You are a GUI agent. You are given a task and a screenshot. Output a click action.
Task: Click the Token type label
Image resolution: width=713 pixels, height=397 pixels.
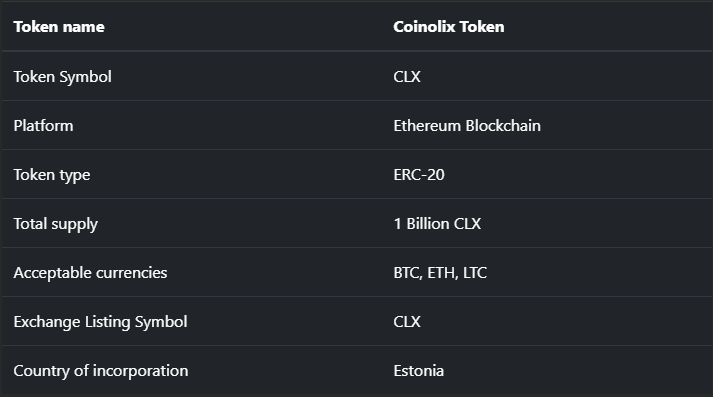pyautogui.click(x=52, y=175)
